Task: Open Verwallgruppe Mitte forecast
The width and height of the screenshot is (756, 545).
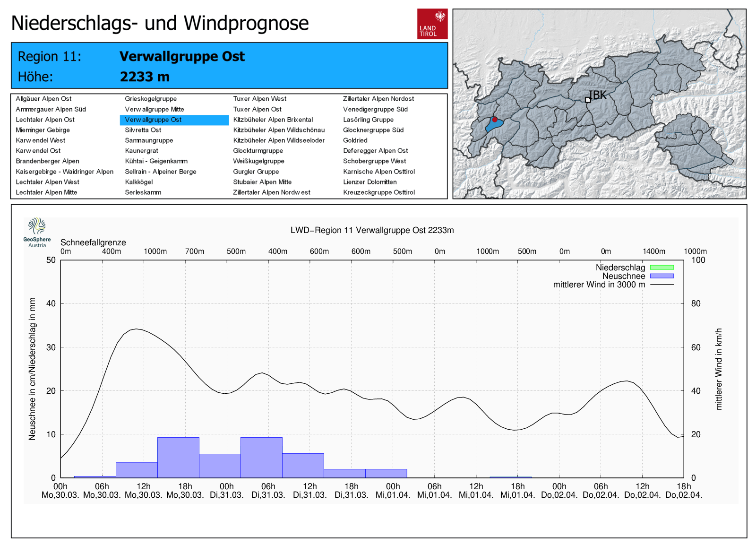Action: [x=154, y=109]
